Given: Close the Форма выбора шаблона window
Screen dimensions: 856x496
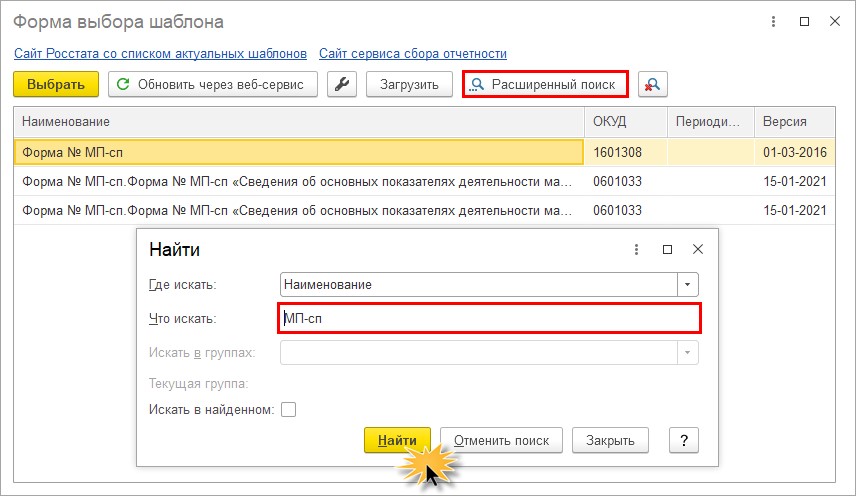Looking at the screenshot, I should click(x=835, y=21).
